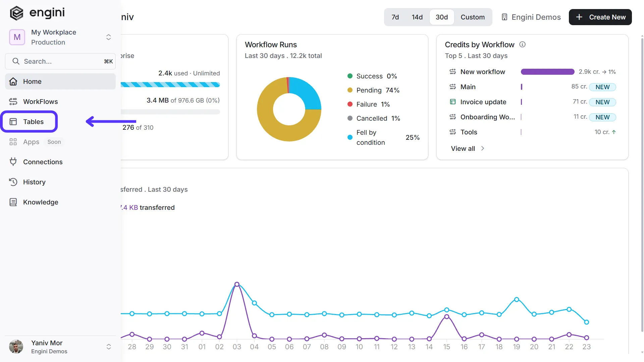The height and width of the screenshot is (362, 644).
Task: Click the Fell by condition blue legend dot
Action: point(350,137)
